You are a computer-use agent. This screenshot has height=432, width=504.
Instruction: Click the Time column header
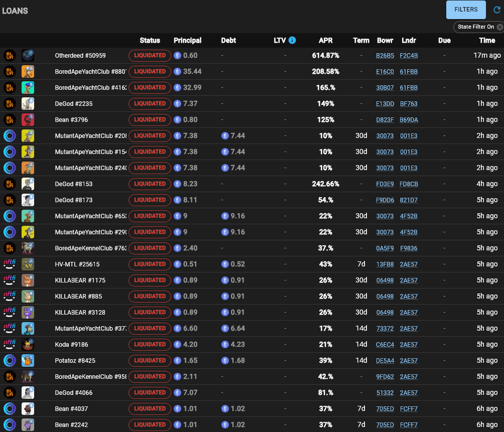click(487, 40)
